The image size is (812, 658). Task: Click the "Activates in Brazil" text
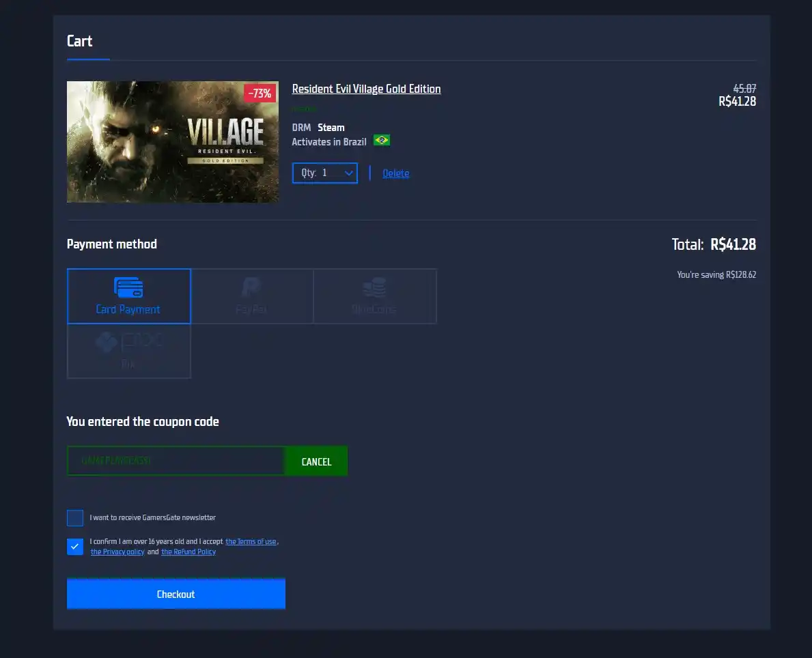point(329,142)
